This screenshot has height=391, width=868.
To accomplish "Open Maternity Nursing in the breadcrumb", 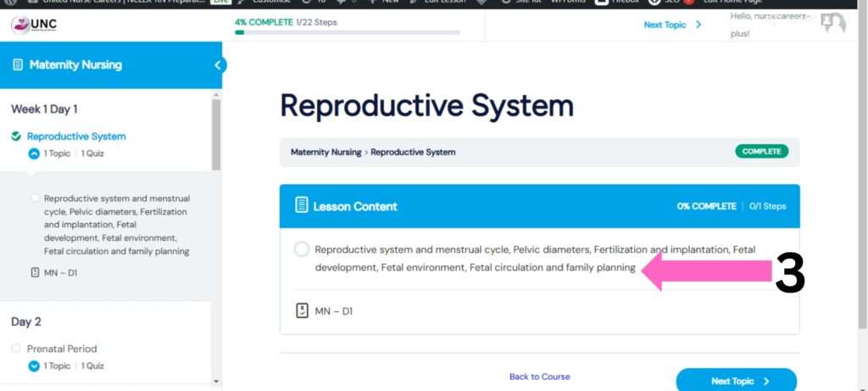I will point(325,153).
